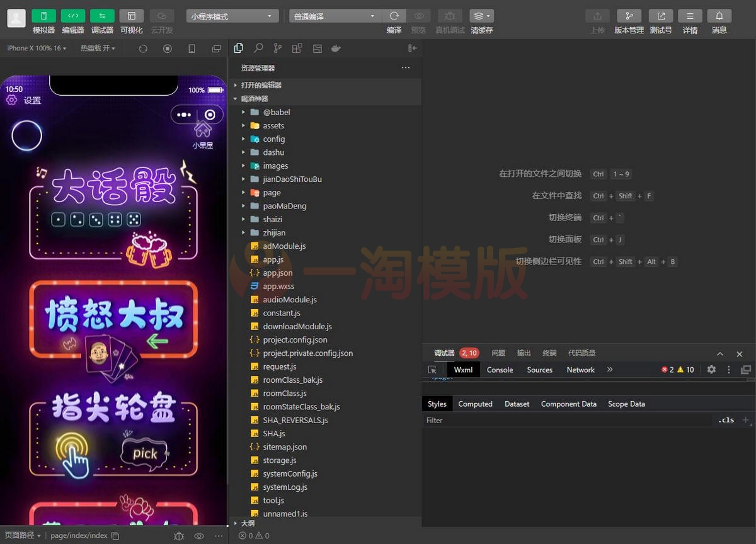The width and height of the screenshot is (756, 544).
Task: Open the Messages (消息) bell icon
Action: pos(719,16)
